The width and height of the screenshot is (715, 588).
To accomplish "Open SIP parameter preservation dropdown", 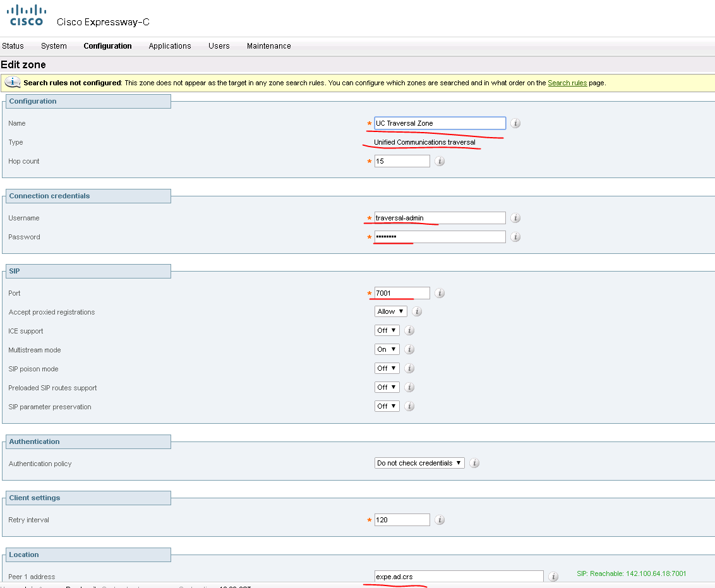I will pyautogui.click(x=387, y=406).
